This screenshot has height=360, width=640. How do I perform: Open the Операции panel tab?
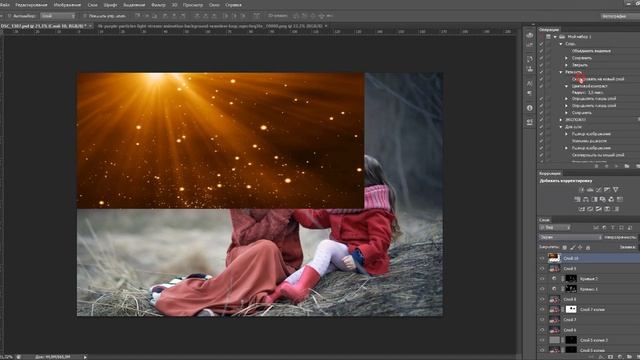click(549, 29)
